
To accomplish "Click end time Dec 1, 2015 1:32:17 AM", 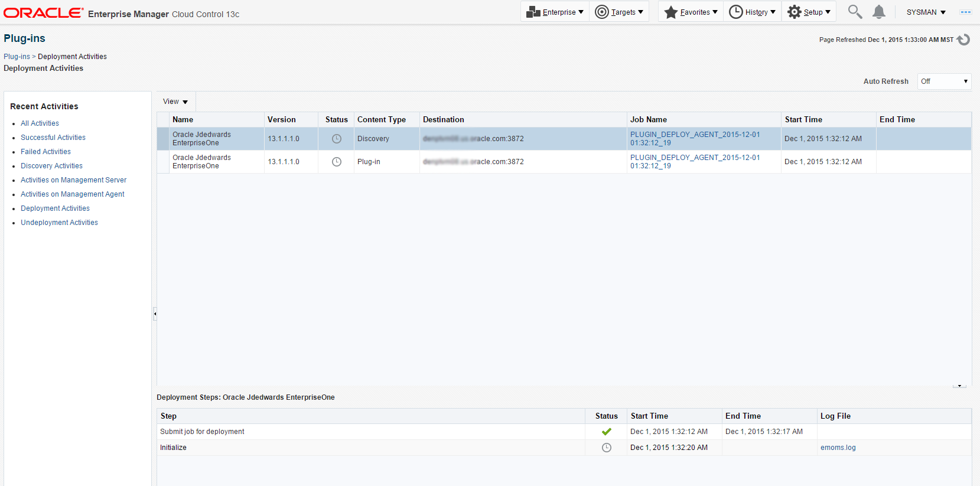I will click(x=764, y=432).
